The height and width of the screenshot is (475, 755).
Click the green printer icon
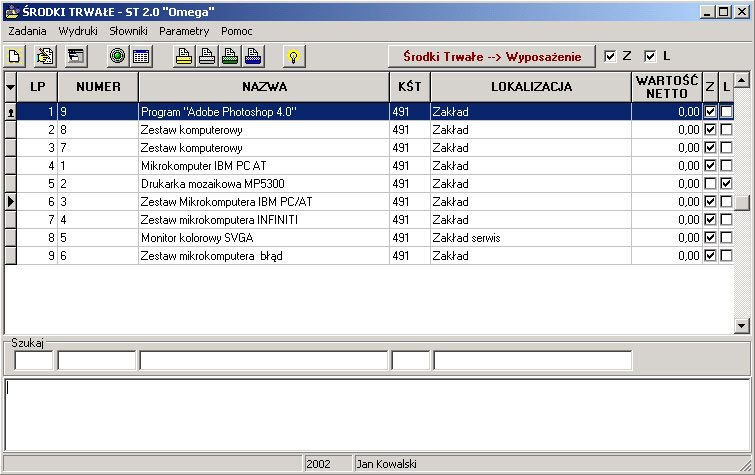coord(230,56)
